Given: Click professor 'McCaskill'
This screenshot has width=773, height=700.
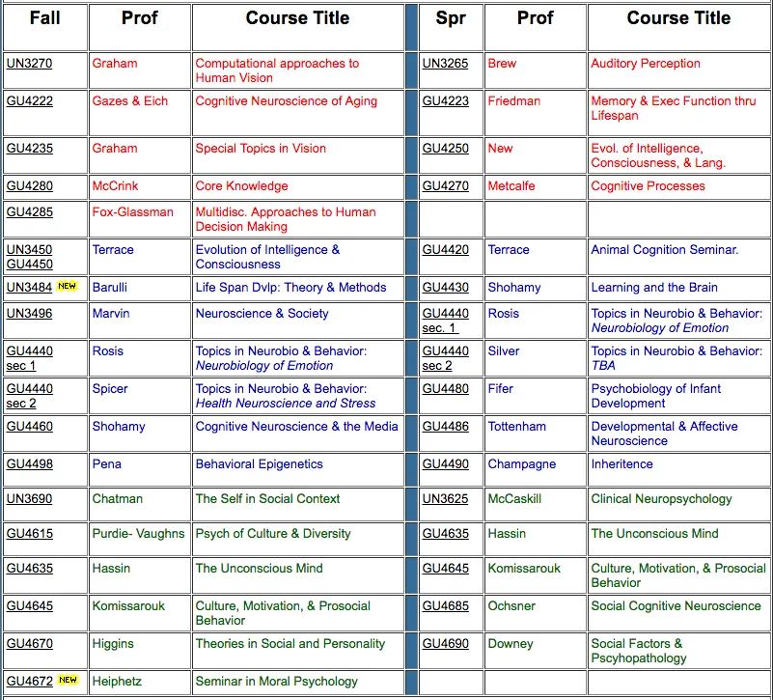Looking at the screenshot, I should pyautogui.click(x=514, y=499).
